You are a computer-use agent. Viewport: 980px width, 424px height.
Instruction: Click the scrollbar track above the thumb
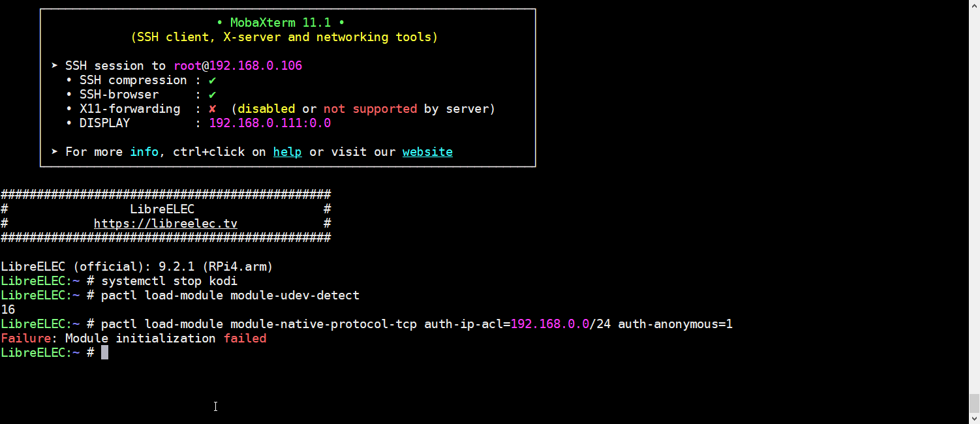[x=974, y=196]
